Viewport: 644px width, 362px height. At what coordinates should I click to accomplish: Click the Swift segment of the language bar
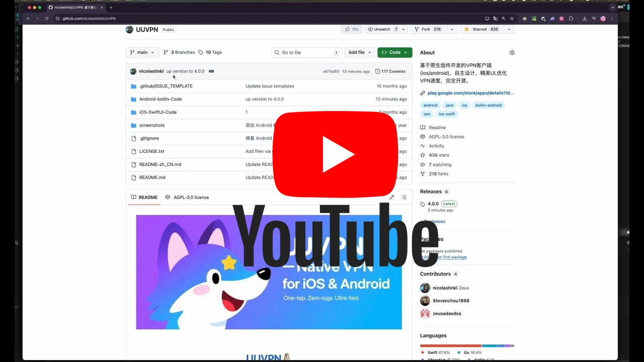pyautogui.click(x=451, y=346)
